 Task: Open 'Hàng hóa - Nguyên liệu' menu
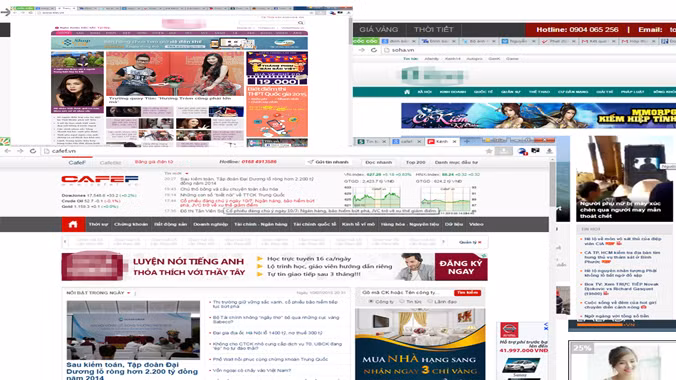pos(410,224)
